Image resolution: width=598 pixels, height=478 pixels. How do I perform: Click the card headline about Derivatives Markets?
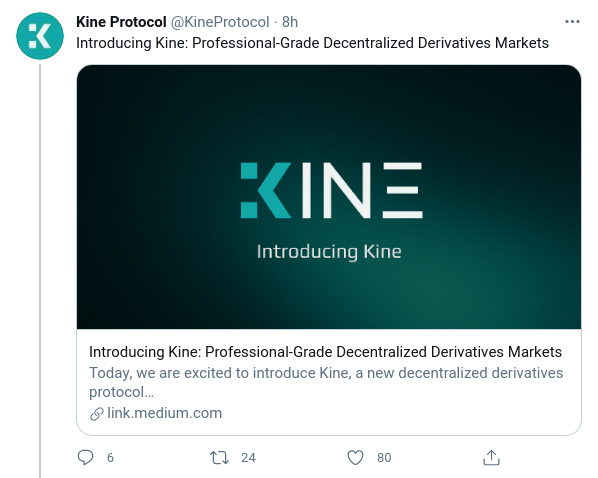[x=325, y=352]
